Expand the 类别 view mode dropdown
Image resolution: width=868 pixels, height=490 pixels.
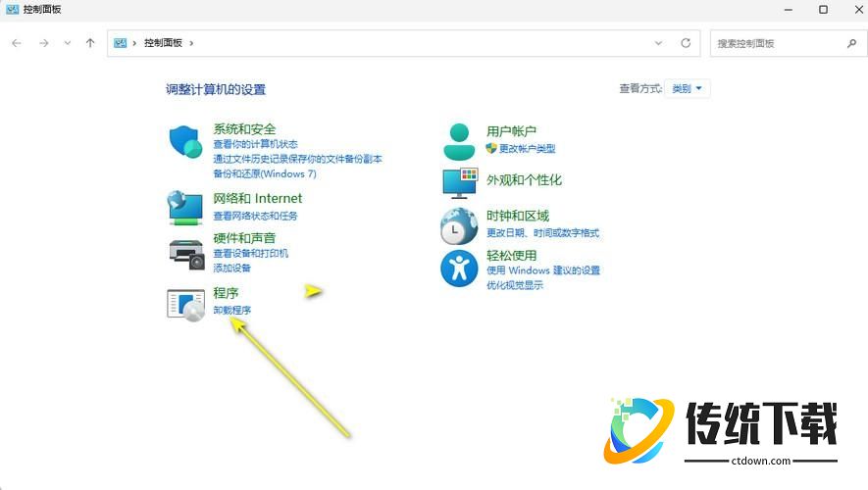pyautogui.click(x=688, y=88)
